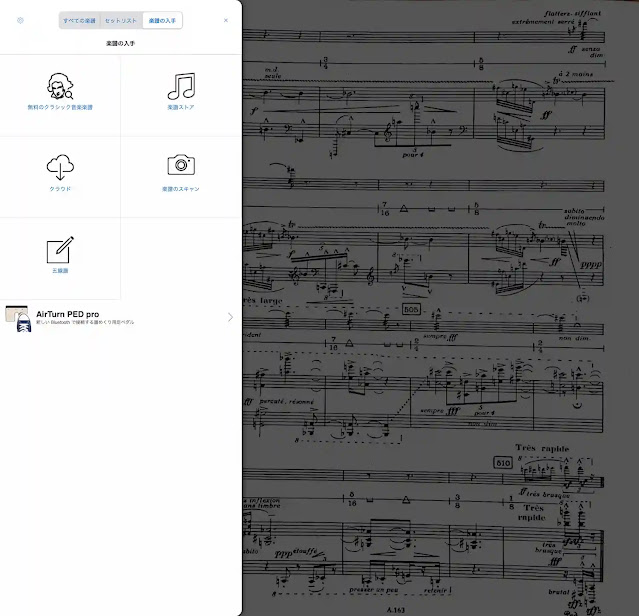
Task: Switch to the セットリスト tab
Action: [121, 20]
